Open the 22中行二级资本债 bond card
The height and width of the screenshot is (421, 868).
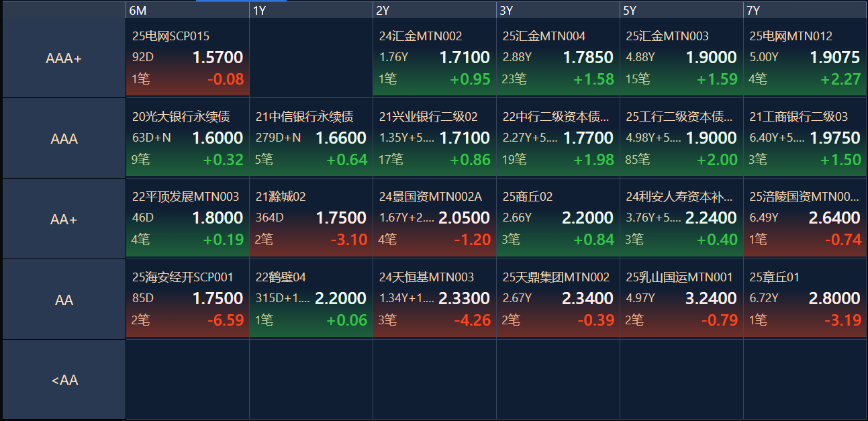click(x=558, y=138)
